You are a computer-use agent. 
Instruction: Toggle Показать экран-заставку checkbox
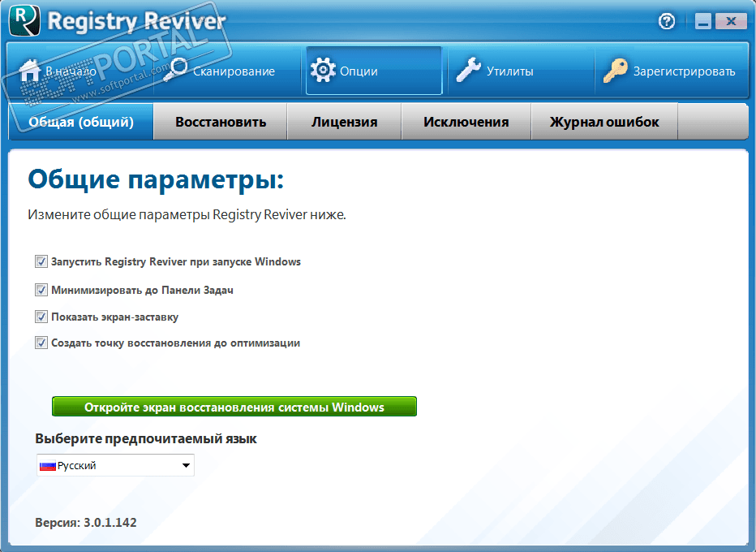pyautogui.click(x=41, y=317)
